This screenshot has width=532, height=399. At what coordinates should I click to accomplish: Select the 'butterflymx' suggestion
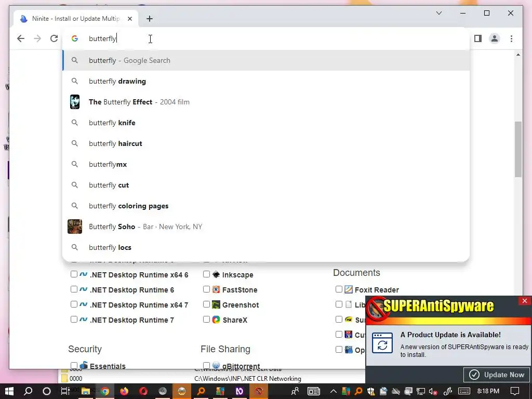click(x=266, y=164)
